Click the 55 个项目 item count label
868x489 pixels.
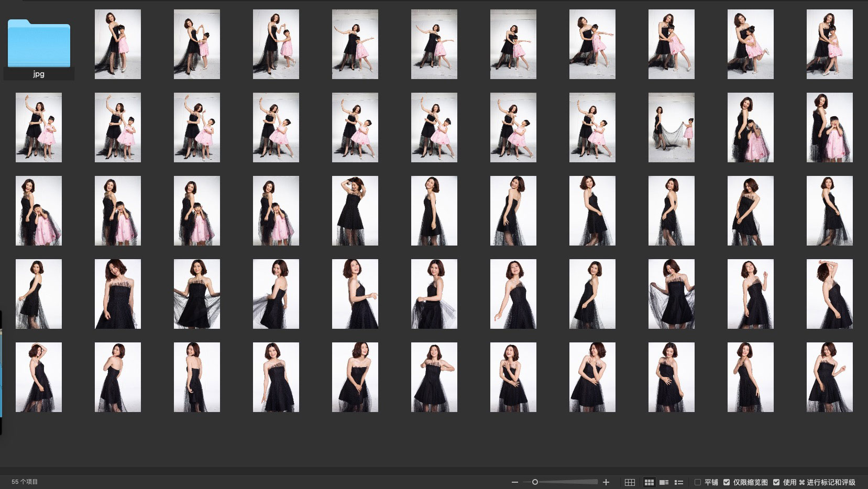[25, 482]
